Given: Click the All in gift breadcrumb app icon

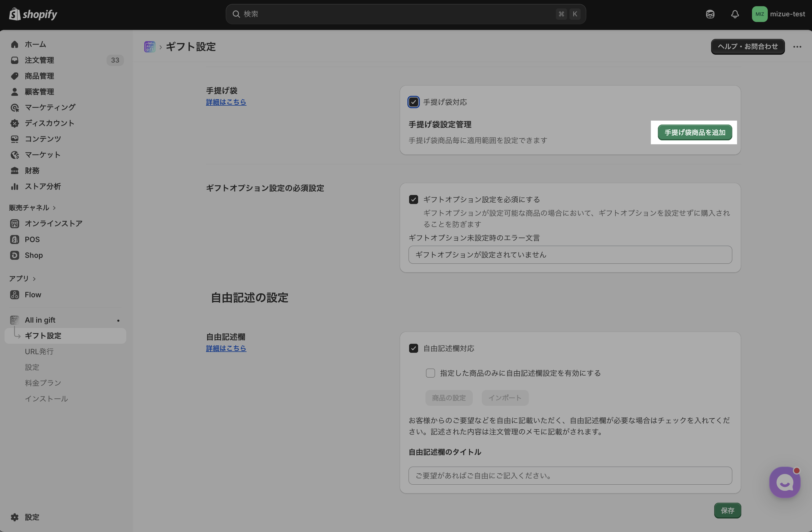Looking at the screenshot, I should click(149, 46).
